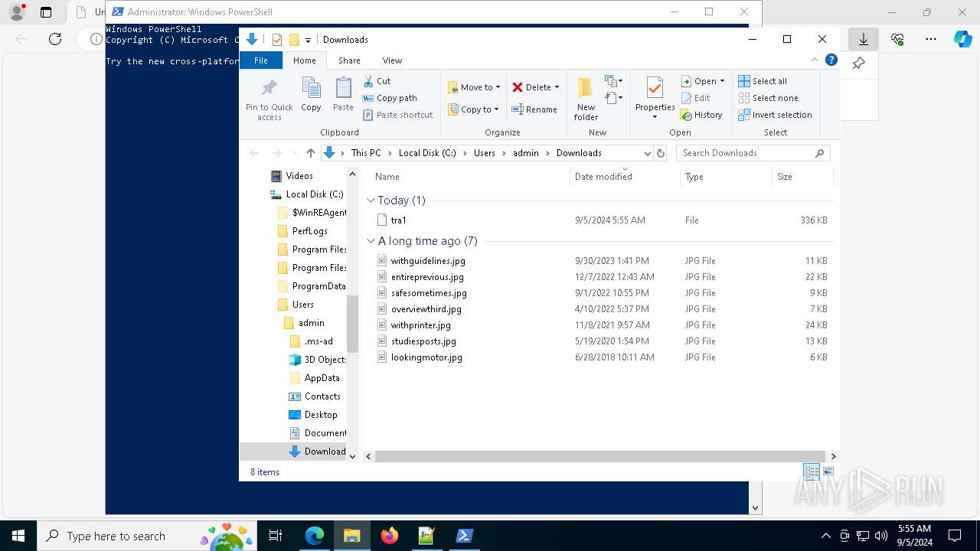
Task: Click Copy path in Clipboard group
Action: (390, 98)
